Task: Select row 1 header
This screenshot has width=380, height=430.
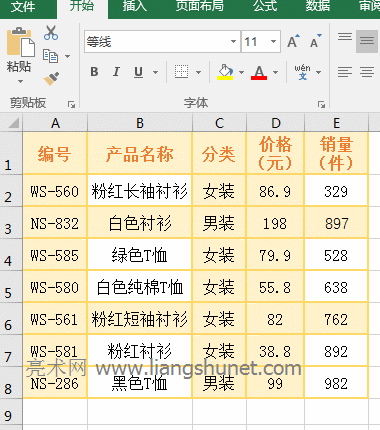Action: [11, 153]
